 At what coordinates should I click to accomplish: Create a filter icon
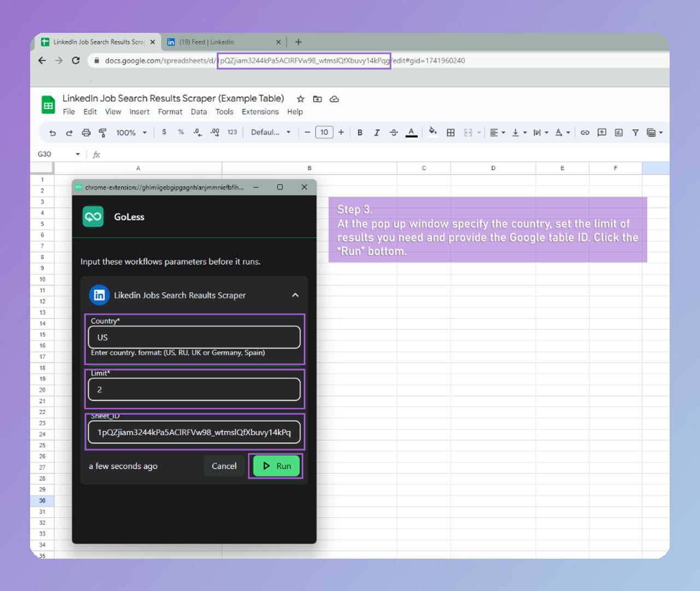pos(635,132)
